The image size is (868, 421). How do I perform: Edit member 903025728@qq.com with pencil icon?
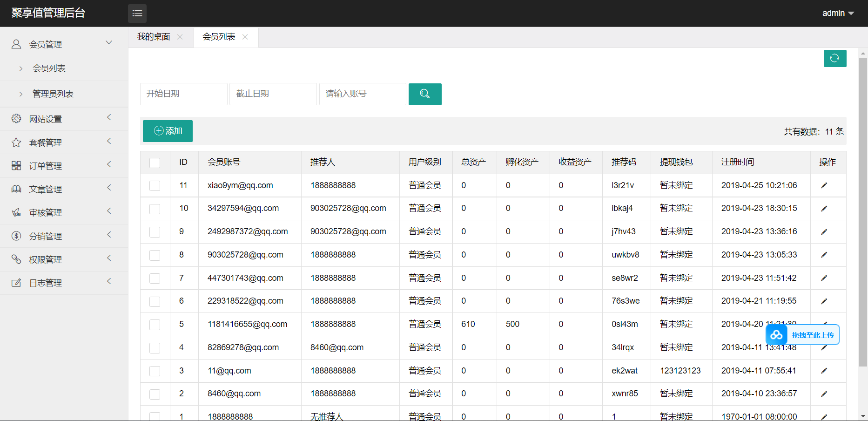[824, 255]
